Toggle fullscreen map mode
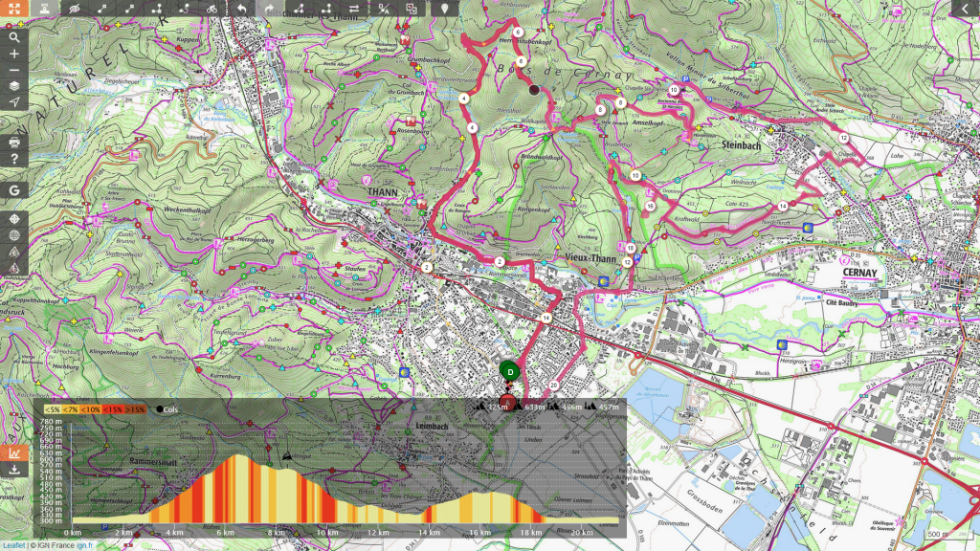Screen dimensions: 980x551 (x=14, y=9)
